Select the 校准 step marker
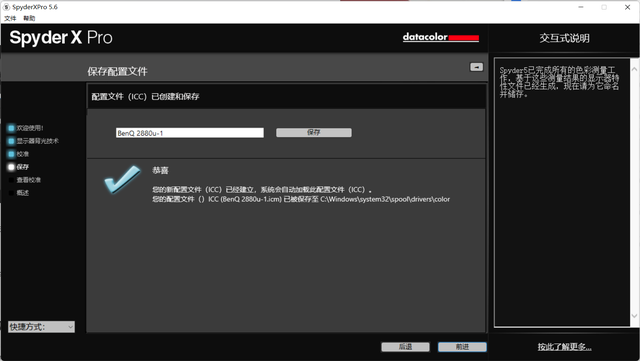This screenshot has height=361, width=640. pyautogui.click(x=11, y=154)
